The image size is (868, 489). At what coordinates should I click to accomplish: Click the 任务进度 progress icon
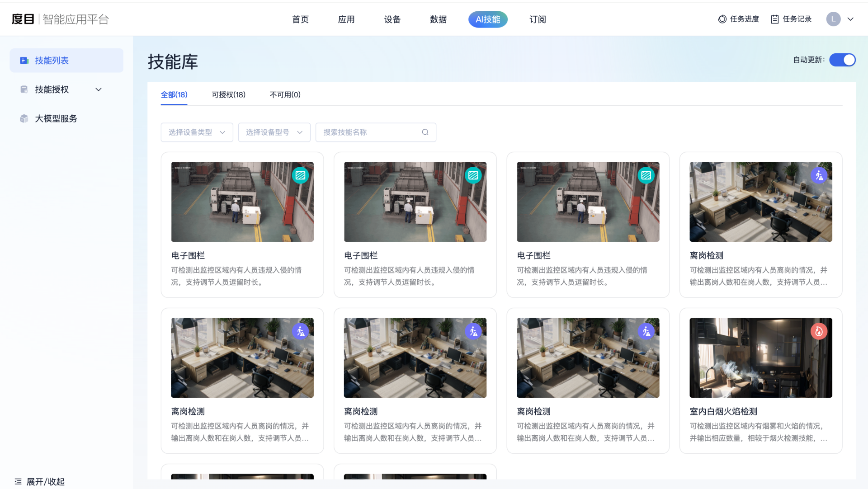(x=722, y=19)
